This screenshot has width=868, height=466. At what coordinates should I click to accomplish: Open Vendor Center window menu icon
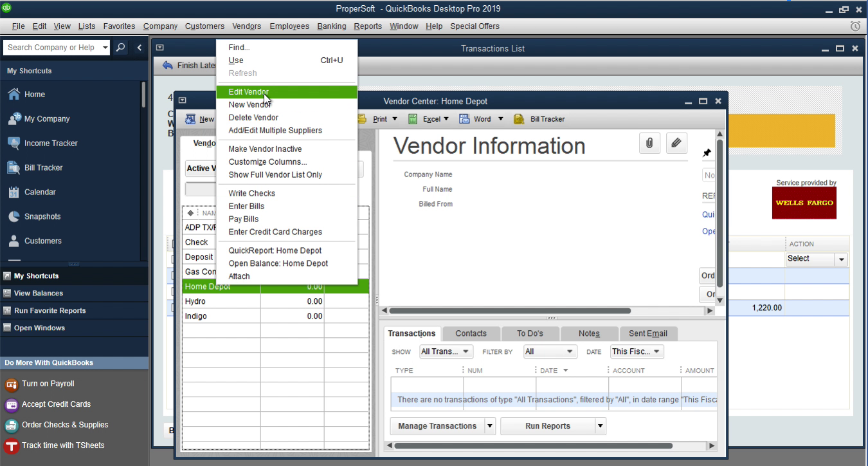183,100
